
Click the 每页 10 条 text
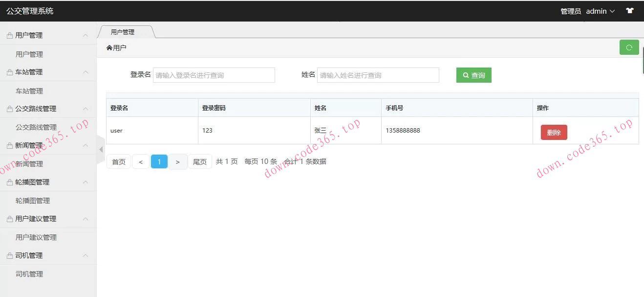point(261,161)
